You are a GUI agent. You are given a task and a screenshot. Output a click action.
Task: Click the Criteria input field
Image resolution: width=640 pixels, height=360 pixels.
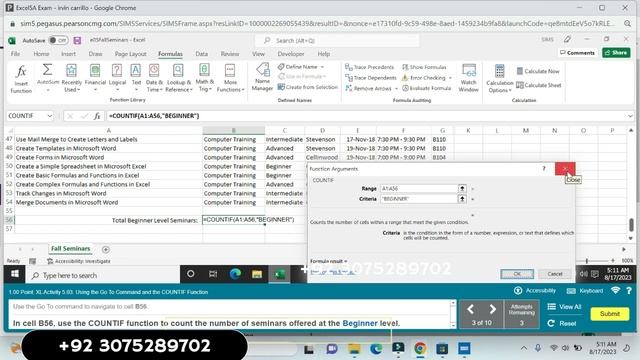pyautogui.click(x=419, y=199)
